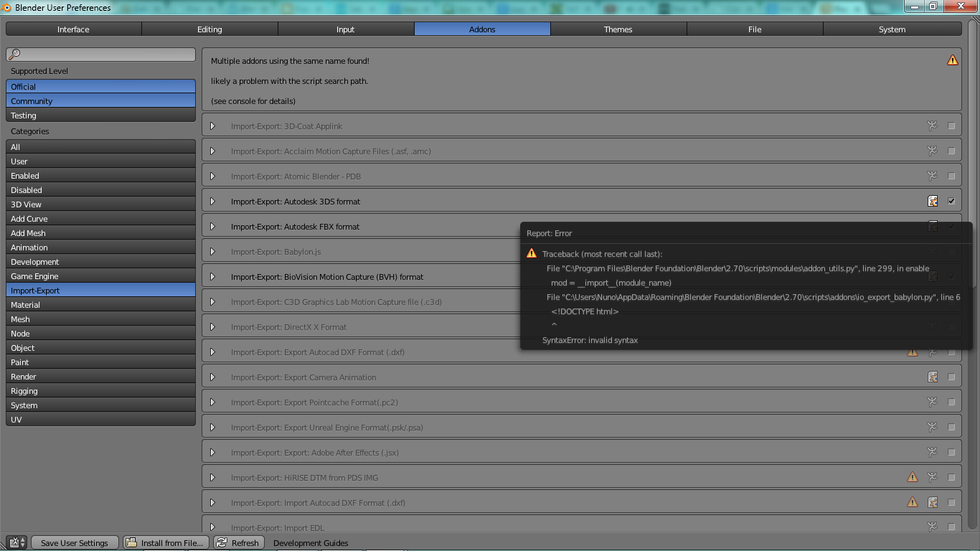Toggle the Testing supported level filter
Screen dimensions: 980x551
pos(100,116)
